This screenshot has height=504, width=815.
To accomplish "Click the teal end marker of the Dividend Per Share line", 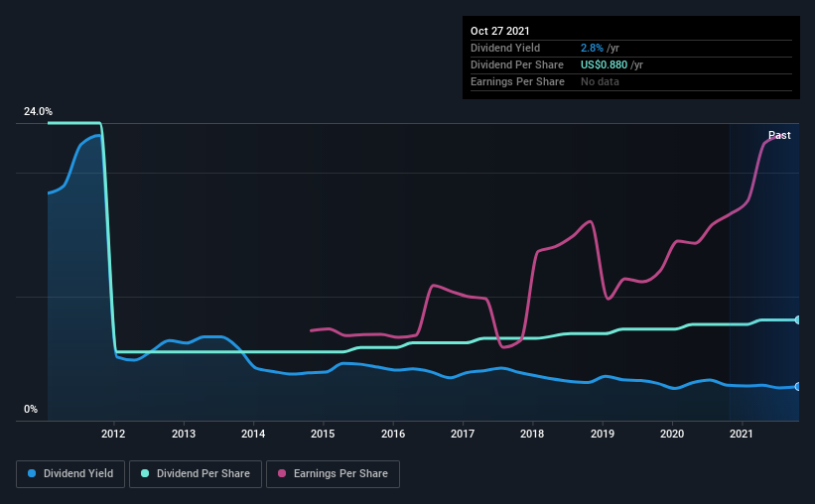I will point(798,319).
